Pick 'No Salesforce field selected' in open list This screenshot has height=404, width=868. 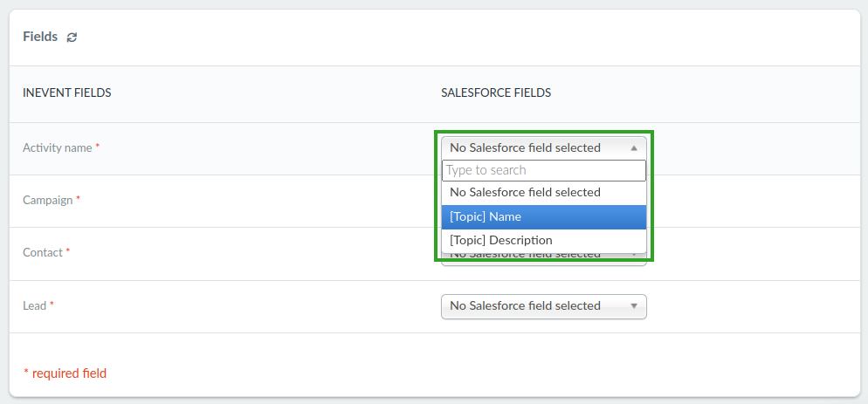(x=544, y=193)
